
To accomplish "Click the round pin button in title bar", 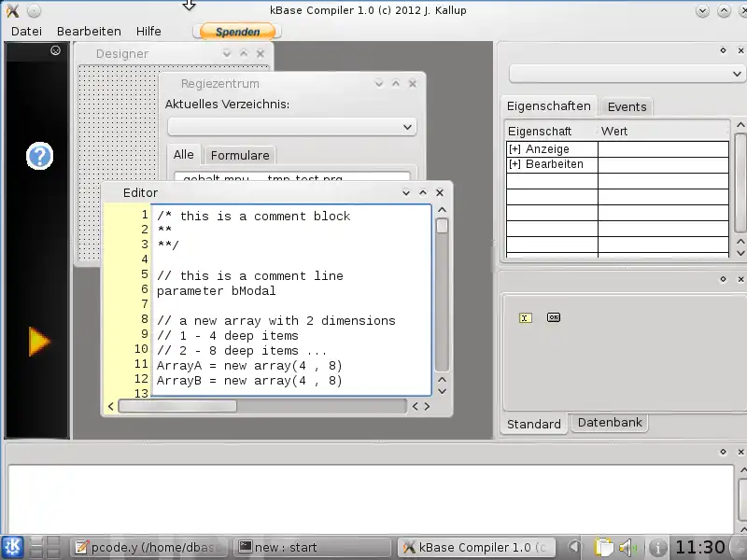I will [34, 10].
